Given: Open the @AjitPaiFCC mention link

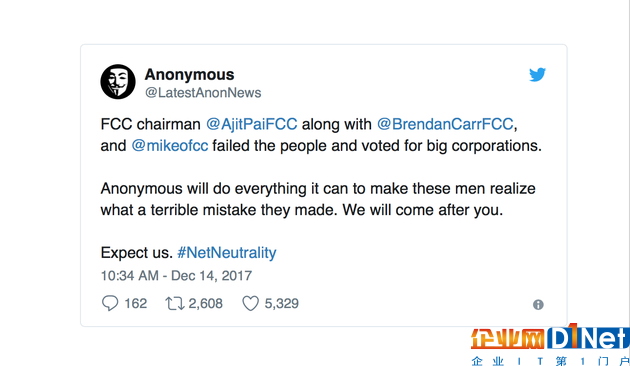Looking at the screenshot, I should tap(252, 124).
